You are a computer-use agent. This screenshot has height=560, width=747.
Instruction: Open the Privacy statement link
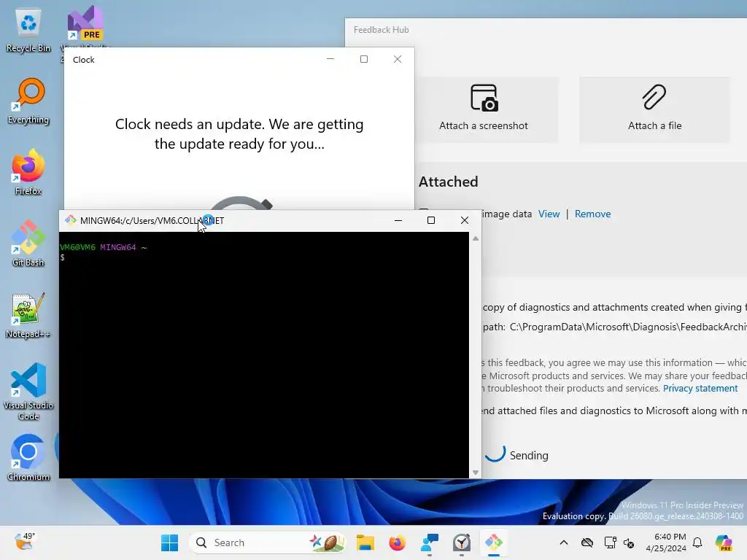coord(700,388)
